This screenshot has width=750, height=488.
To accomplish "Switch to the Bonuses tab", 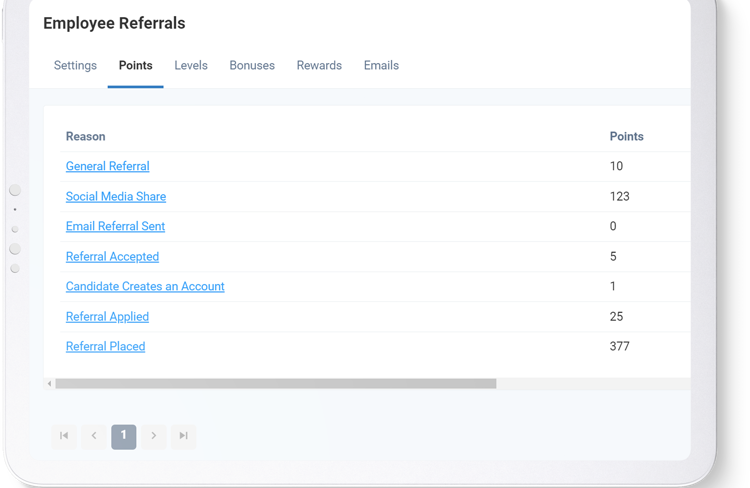I will click(x=252, y=66).
